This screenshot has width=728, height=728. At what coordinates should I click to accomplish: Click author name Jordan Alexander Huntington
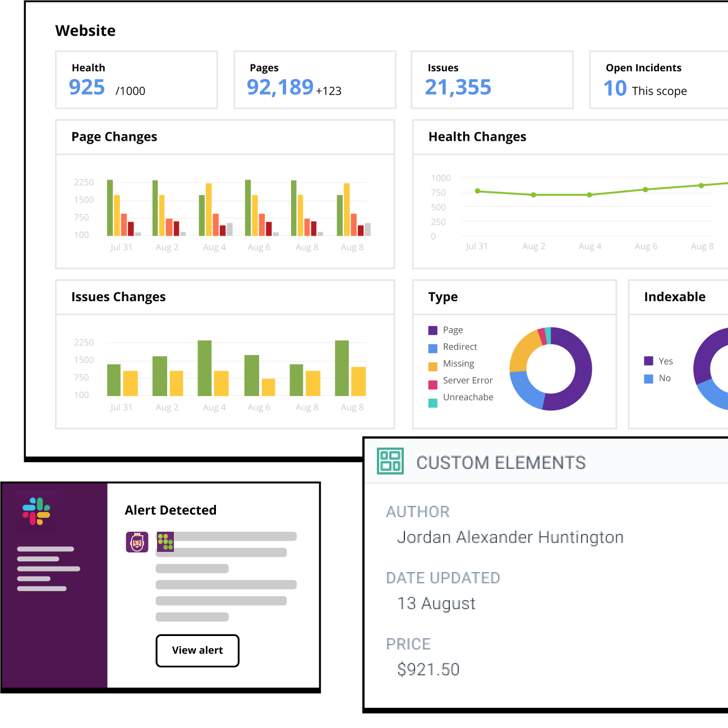pyautogui.click(x=510, y=537)
